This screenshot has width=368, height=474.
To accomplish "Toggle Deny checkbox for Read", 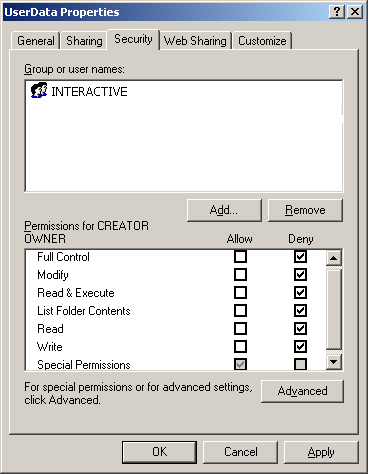I will tap(300, 329).
